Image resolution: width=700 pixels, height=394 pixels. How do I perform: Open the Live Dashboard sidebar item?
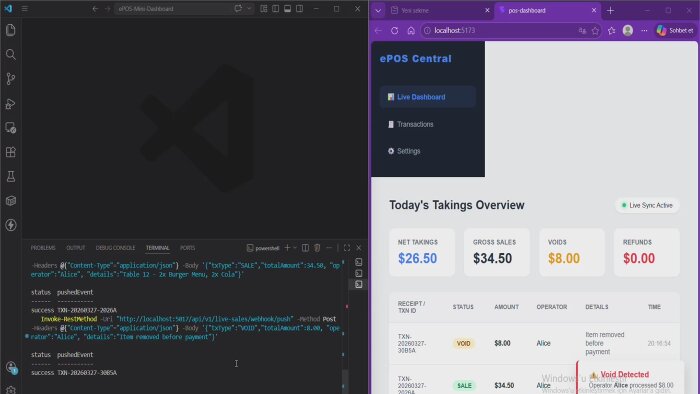428,97
